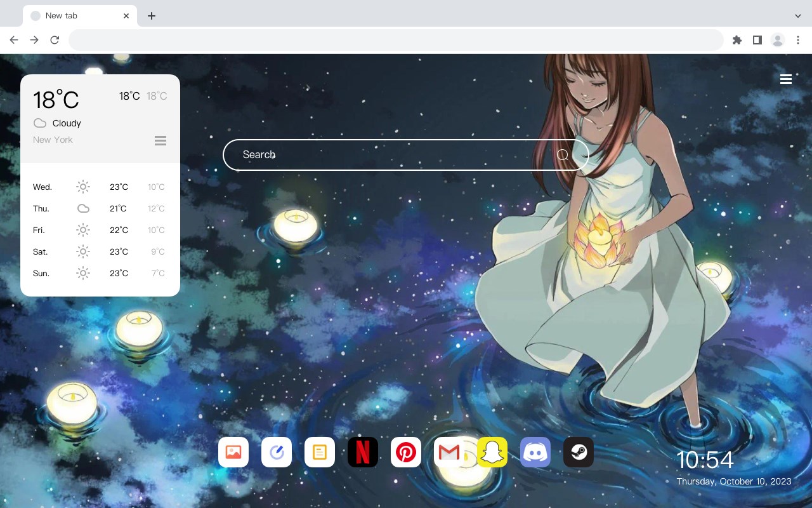Screen dimensions: 812x508
Task: Open a new tab with plus button
Action: click(x=151, y=16)
